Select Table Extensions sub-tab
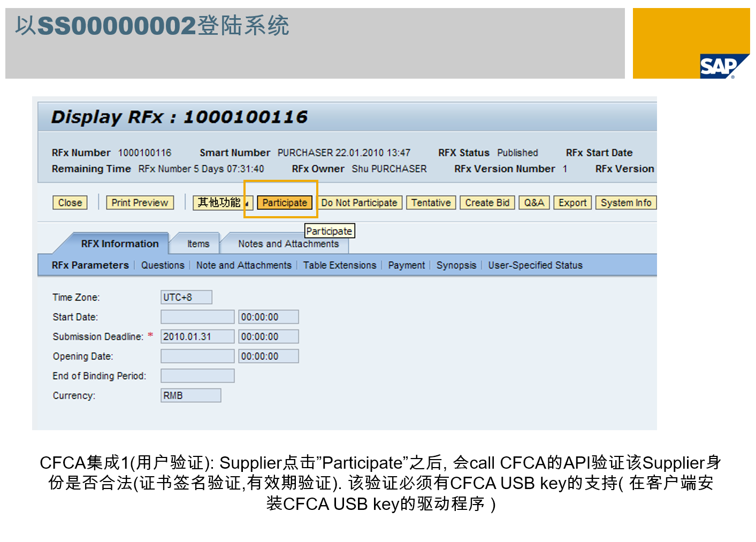Viewport: 756px width, 542px height. pyautogui.click(x=340, y=265)
